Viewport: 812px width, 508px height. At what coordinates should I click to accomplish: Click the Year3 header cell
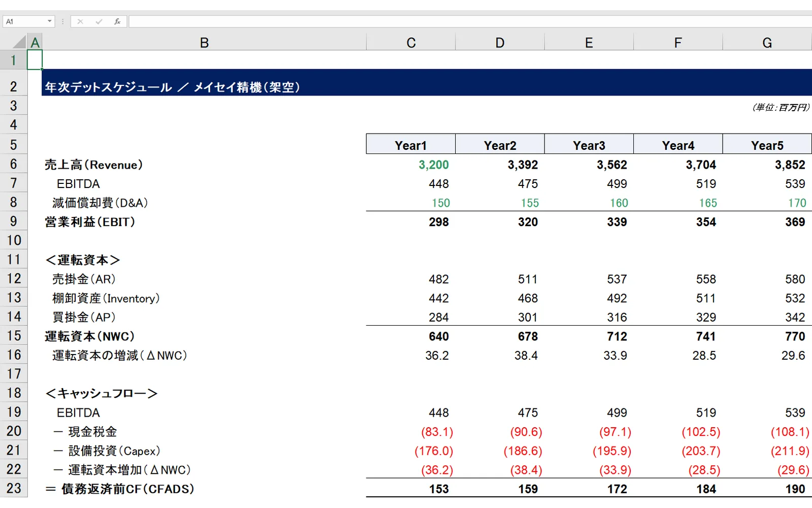point(589,145)
